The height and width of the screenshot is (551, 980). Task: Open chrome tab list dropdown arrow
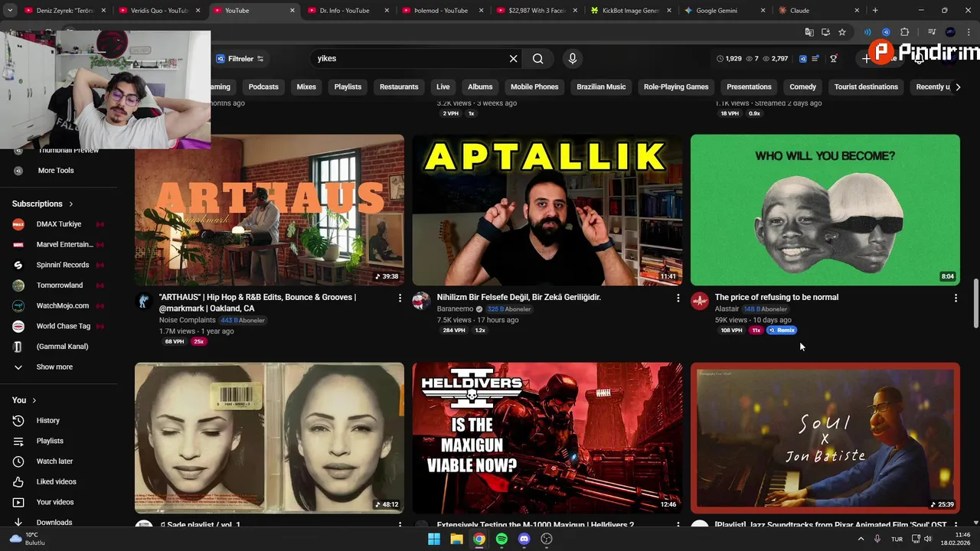click(x=9, y=11)
